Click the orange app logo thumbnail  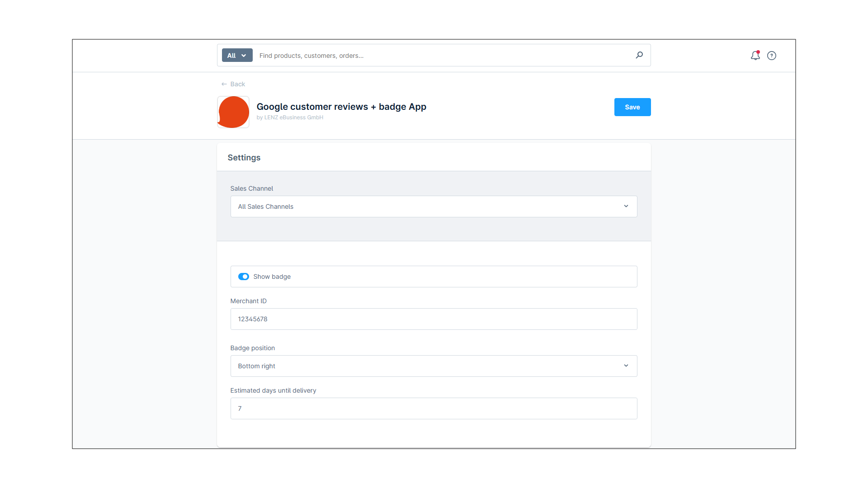coord(233,112)
